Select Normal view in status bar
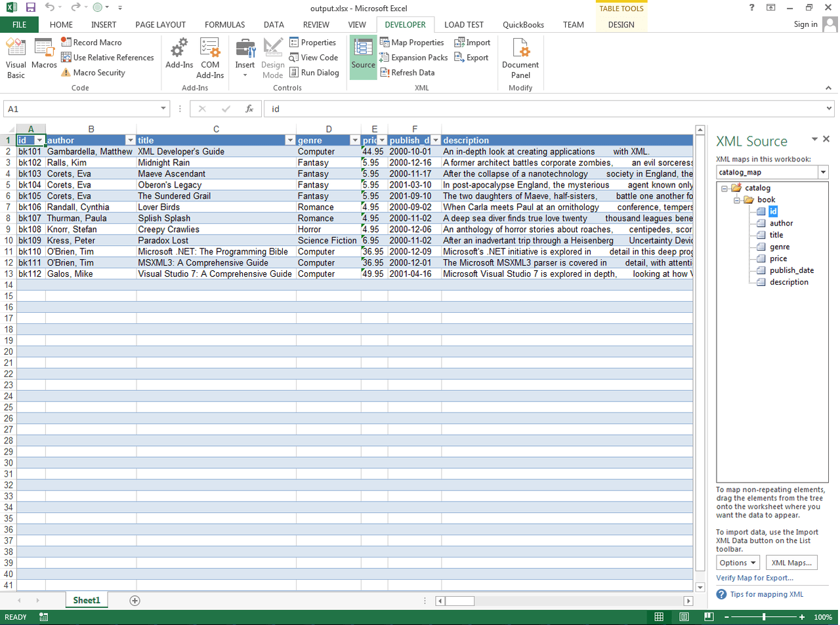The width and height of the screenshot is (840, 625). [659, 617]
